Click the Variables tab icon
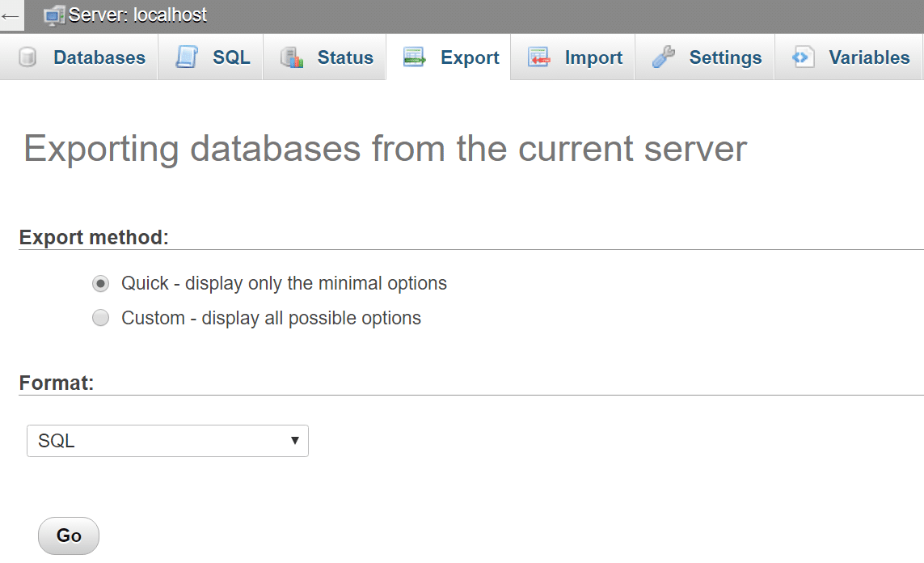The width and height of the screenshot is (924, 563). pyautogui.click(x=803, y=58)
